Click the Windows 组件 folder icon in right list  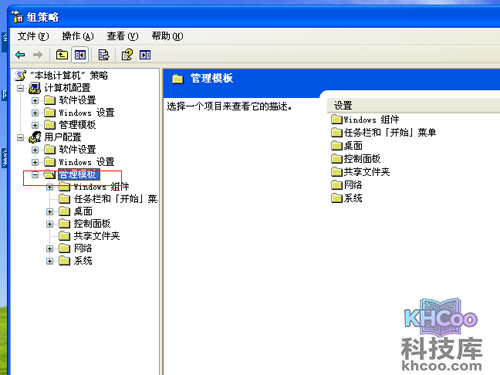pyautogui.click(x=337, y=119)
